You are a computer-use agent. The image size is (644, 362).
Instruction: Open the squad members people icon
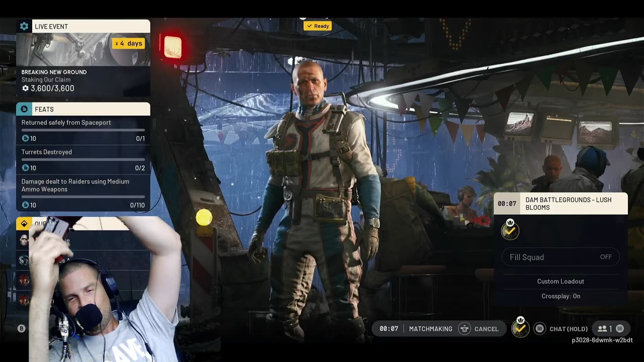(602, 329)
